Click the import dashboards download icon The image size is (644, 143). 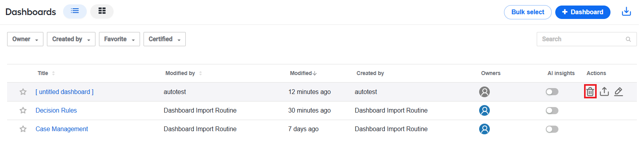pyautogui.click(x=626, y=12)
